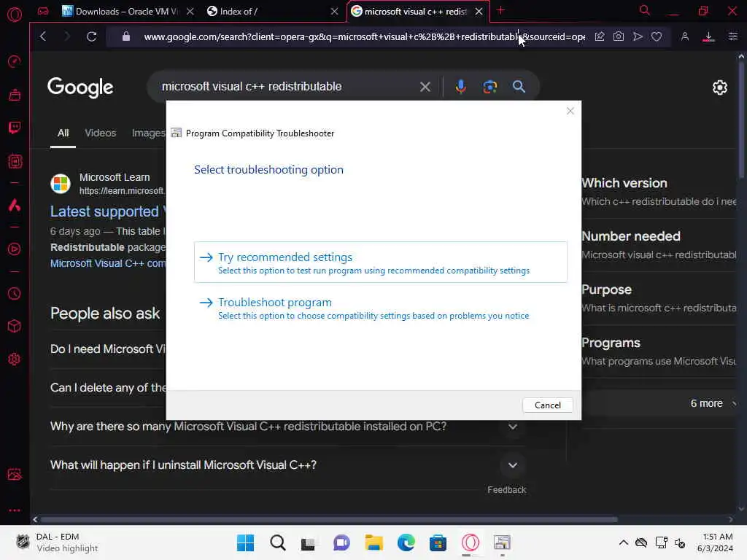Open Microsoft Store from taskbar
The image size is (747, 560).
point(438,542)
